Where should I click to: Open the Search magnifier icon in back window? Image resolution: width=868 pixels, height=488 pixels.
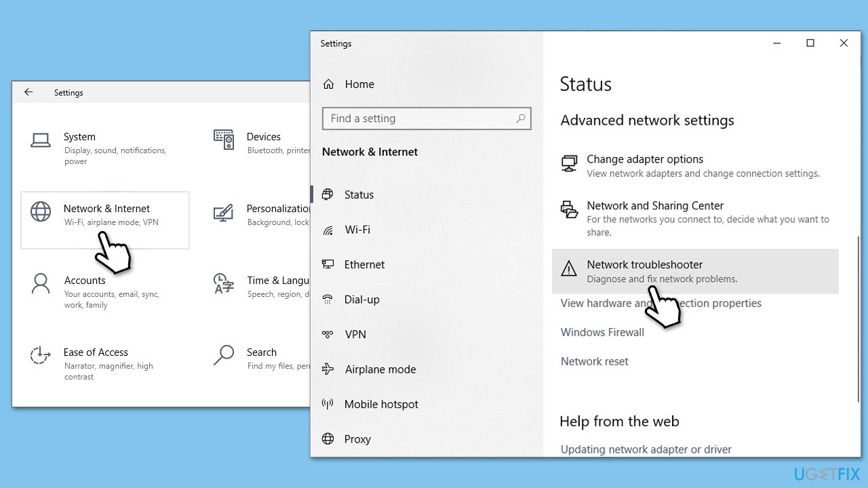click(x=224, y=354)
